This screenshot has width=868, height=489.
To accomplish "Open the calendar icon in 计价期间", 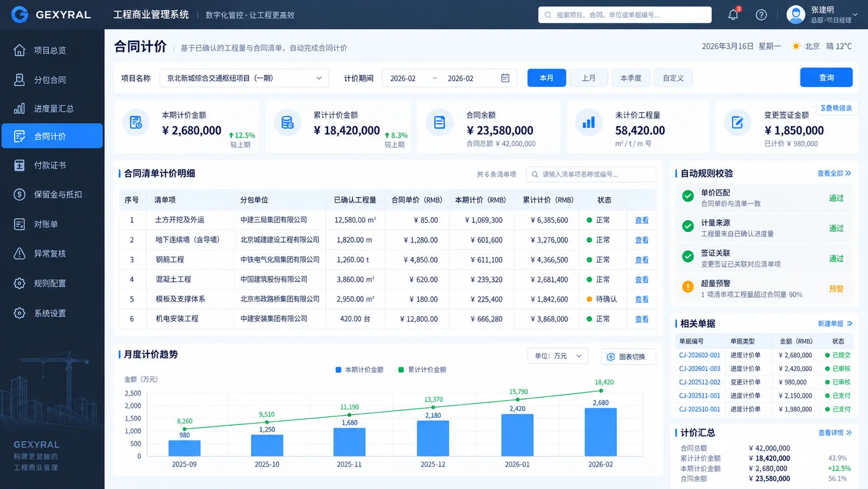I will pos(505,78).
